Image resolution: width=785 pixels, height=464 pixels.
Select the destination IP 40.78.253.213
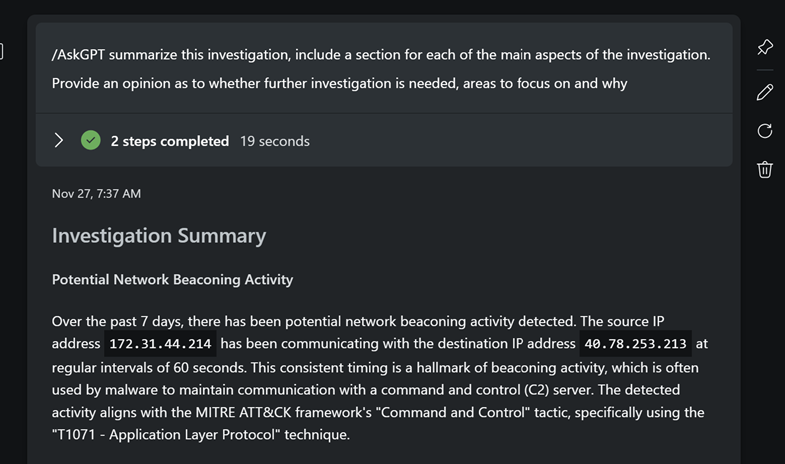pyautogui.click(x=635, y=344)
